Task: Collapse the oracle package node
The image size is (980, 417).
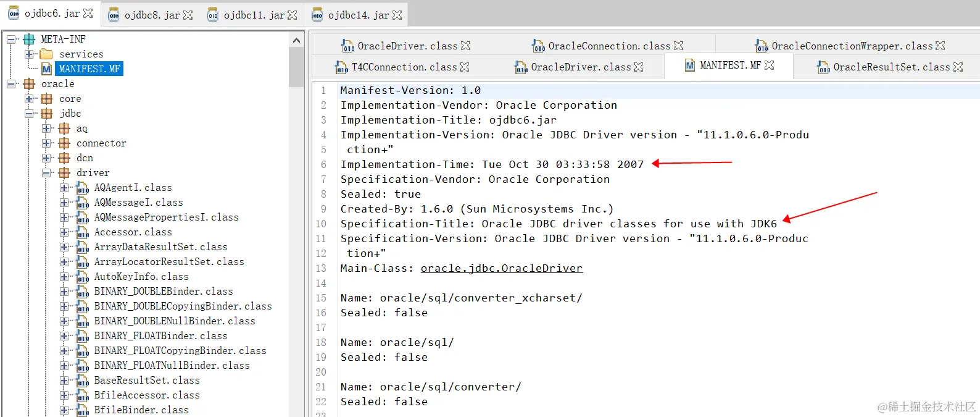Action: (11, 84)
